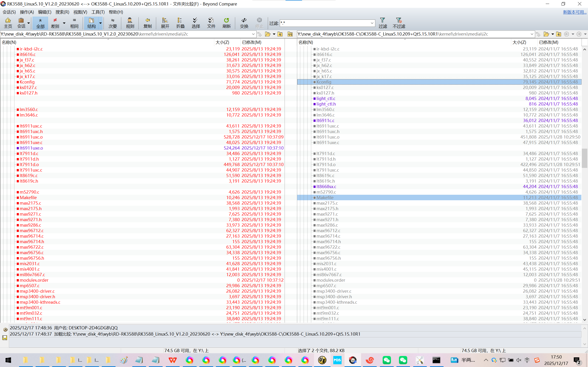Open the Search (搜索) menu
Image resolution: width=588 pixels, height=367 pixels.
(62, 12)
